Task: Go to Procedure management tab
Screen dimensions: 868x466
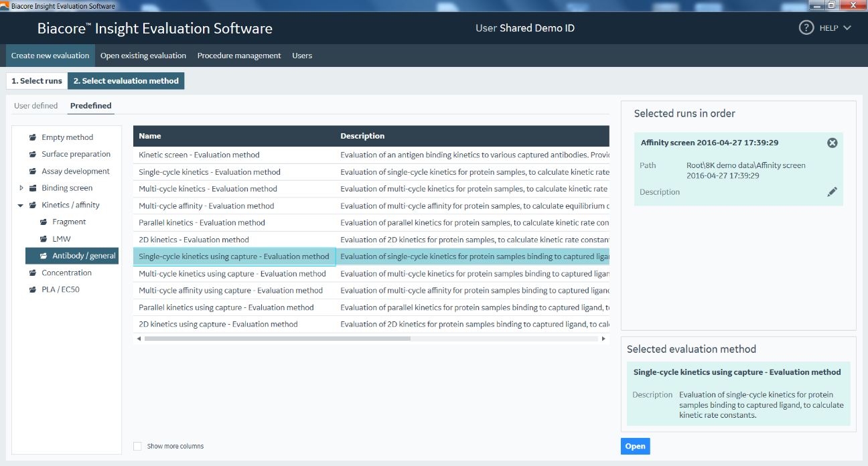Action: [x=239, y=56]
